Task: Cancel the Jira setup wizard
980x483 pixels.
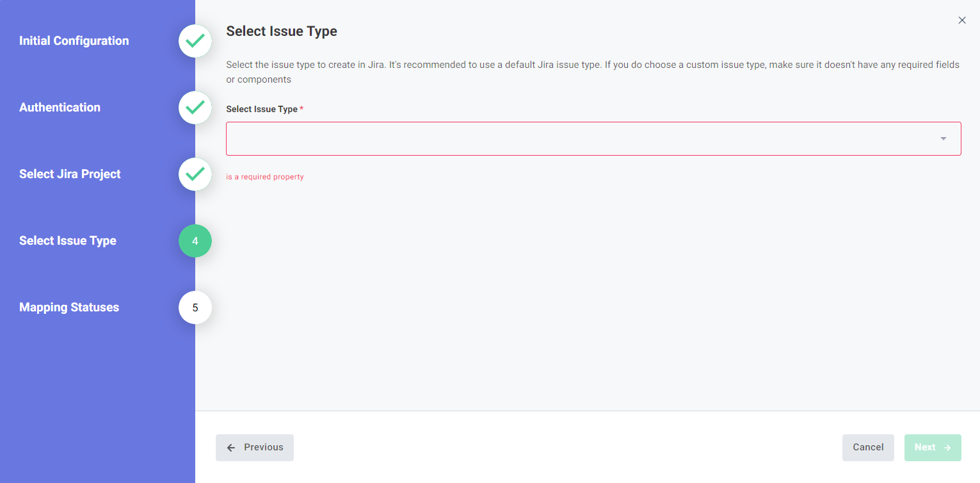Action: pos(868,447)
